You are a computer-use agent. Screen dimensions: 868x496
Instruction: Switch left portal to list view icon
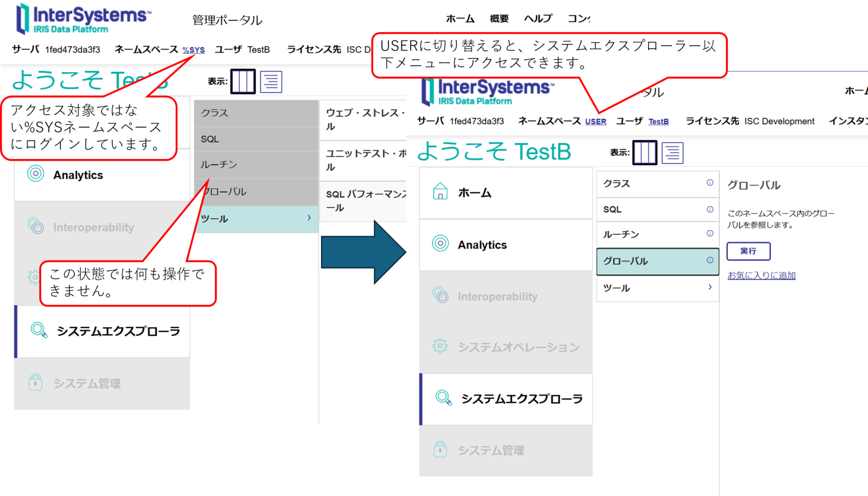click(271, 81)
